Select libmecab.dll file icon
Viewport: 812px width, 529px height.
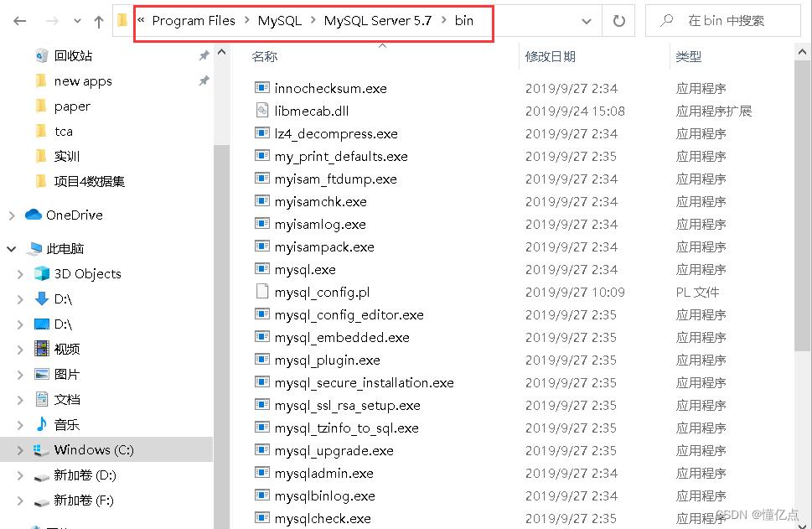point(262,111)
